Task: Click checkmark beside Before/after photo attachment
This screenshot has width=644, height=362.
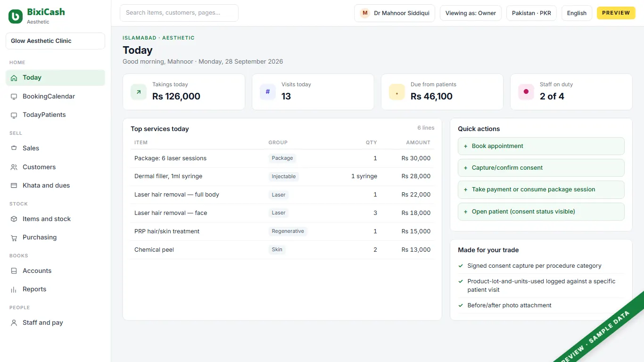Action: (461, 305)
